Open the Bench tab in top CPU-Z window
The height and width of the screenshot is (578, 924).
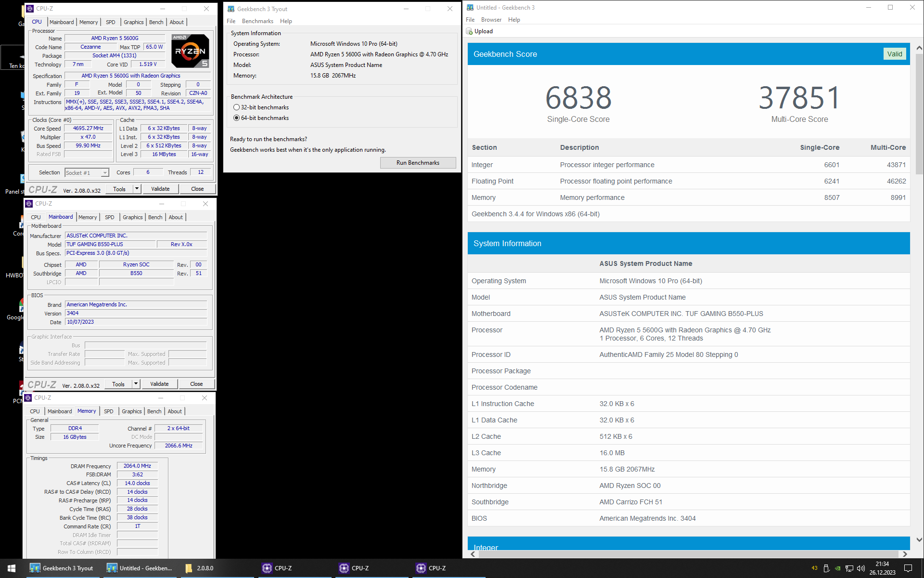tap(156, 22)
